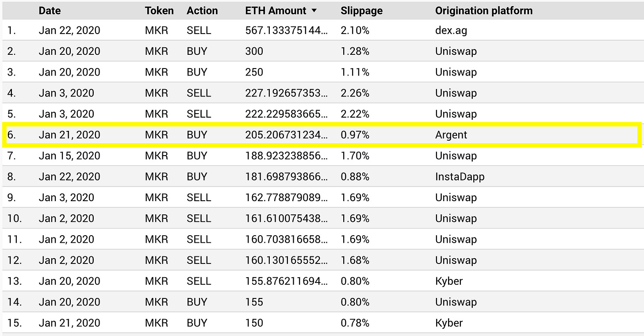Click the Kyber platform in row 15
The width and height of the screenshot is (644, 336).
tap(449, 323)
